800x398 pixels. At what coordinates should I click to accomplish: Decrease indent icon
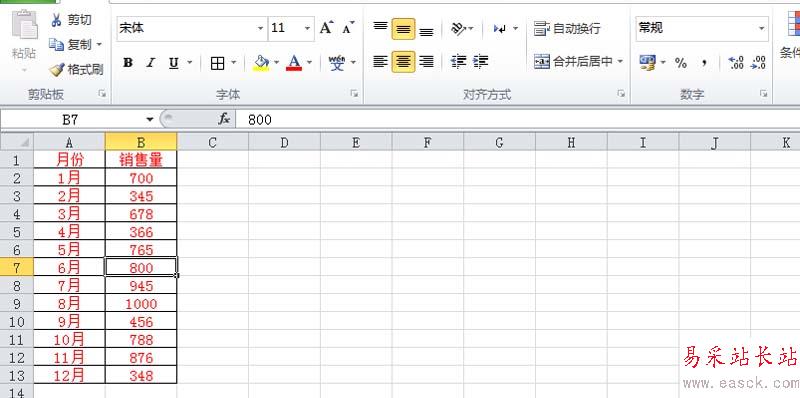pos(459,62)
